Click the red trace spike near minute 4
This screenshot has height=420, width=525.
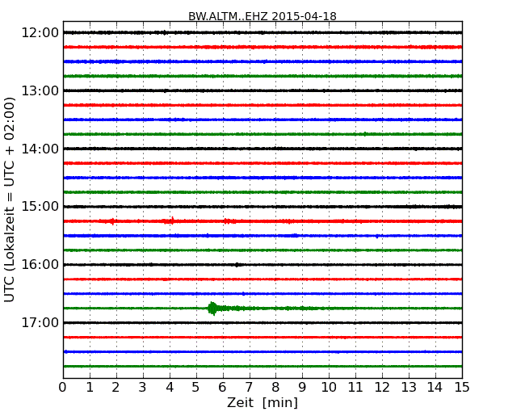pyautogui.click(x=172, y=220)
